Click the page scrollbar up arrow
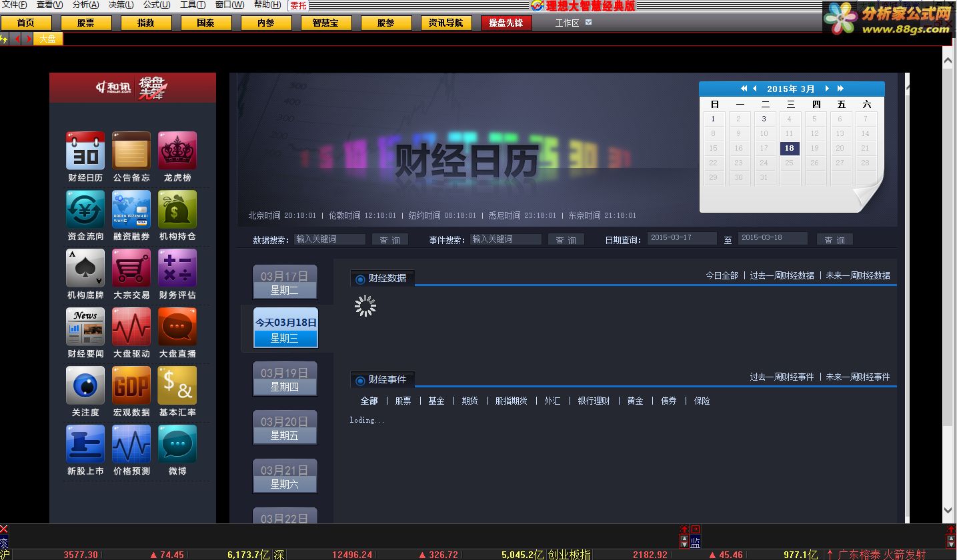 (949, 60)
